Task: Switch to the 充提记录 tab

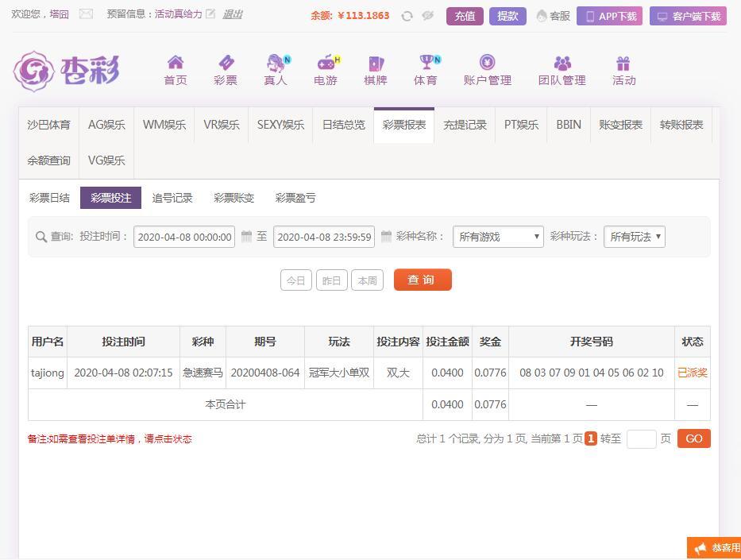Action: 465,125
